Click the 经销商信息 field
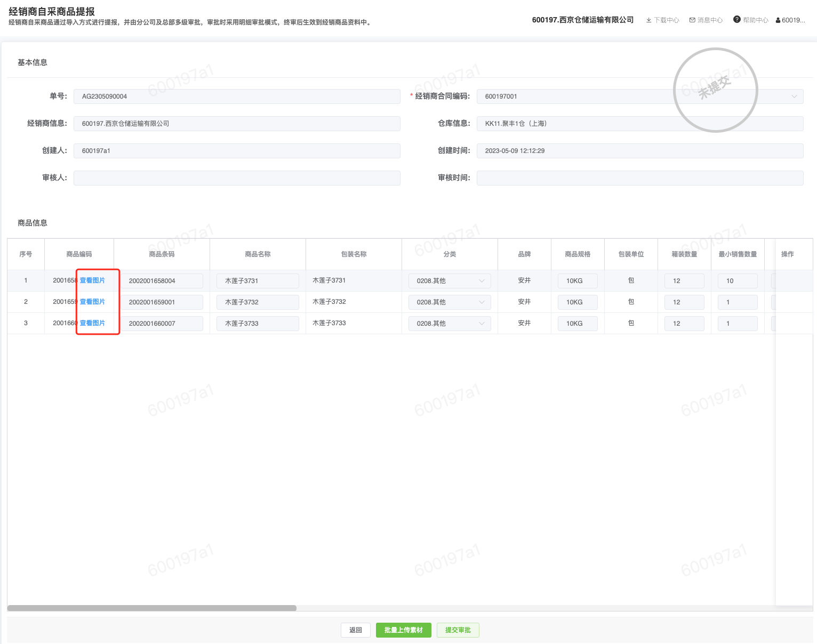817x644 pixels. (237, 124)
